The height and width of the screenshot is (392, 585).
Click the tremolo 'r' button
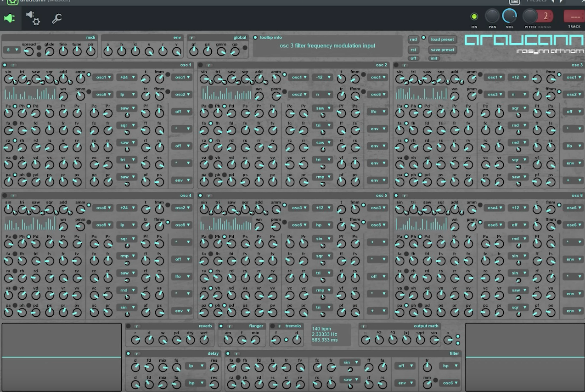click(279, 326)
